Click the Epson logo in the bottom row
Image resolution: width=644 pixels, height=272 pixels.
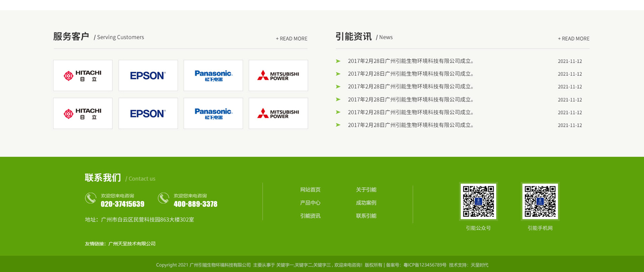click(148, 113)
